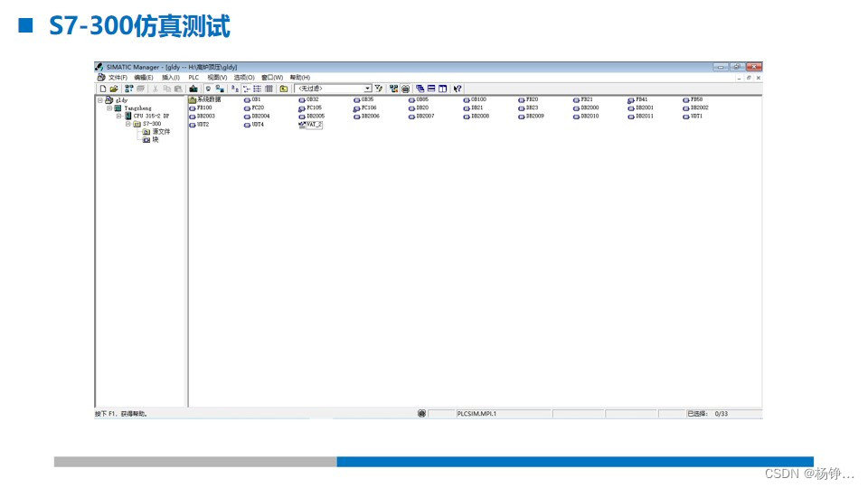Click the context Help arrow icon
Image resolution: width=868 pixels, height=488 pixels.
[x=458, y=89]
